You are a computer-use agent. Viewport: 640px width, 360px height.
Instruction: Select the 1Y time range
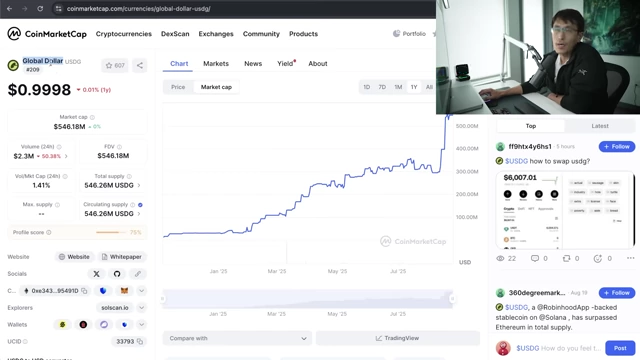pyautogui.click(x=414, y=87)
